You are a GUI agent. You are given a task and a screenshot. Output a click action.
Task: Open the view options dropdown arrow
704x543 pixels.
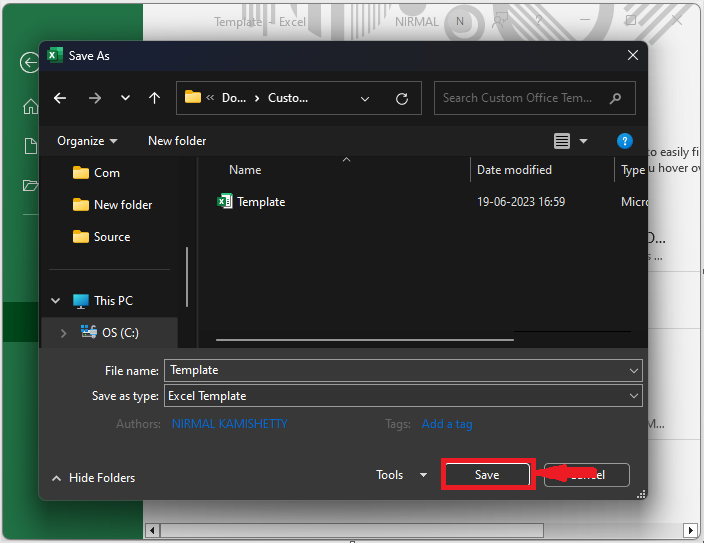point(583,141)
